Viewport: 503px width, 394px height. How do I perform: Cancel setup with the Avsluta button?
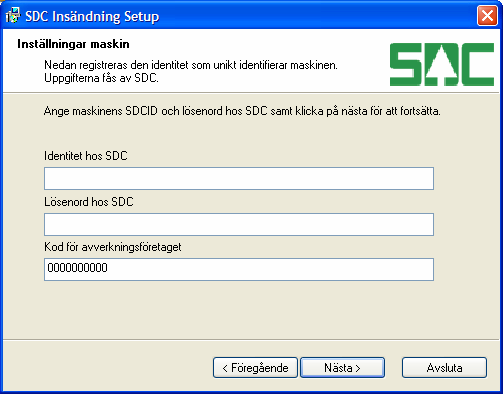click(444, 368)
